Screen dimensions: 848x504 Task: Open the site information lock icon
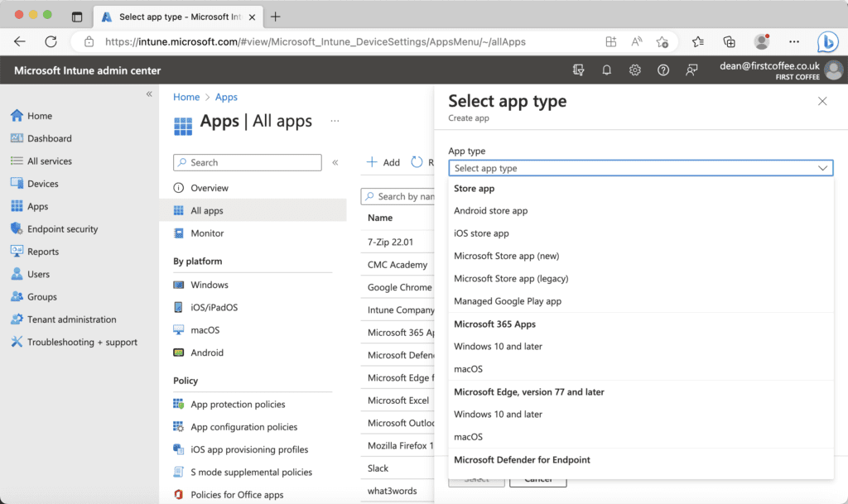pyautogui.click(x=89, y=41)
